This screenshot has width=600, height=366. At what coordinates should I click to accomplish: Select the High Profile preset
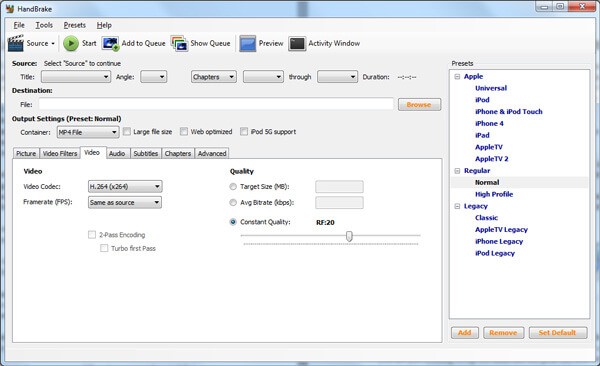(494, 194)
